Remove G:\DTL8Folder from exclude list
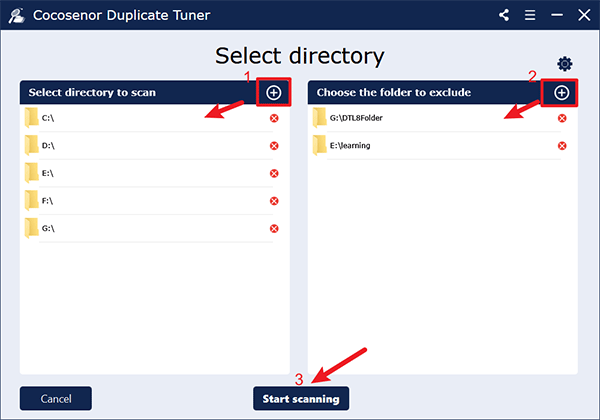This screenshot has height=420, width=600. (562, 118)
